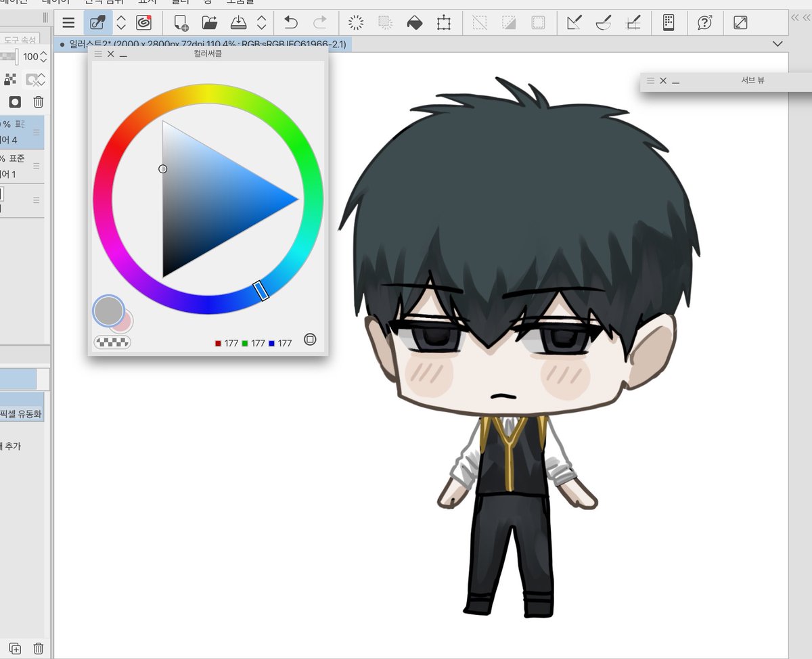
Task: Toggle Snap to grid
Action: tap(633, 23)
